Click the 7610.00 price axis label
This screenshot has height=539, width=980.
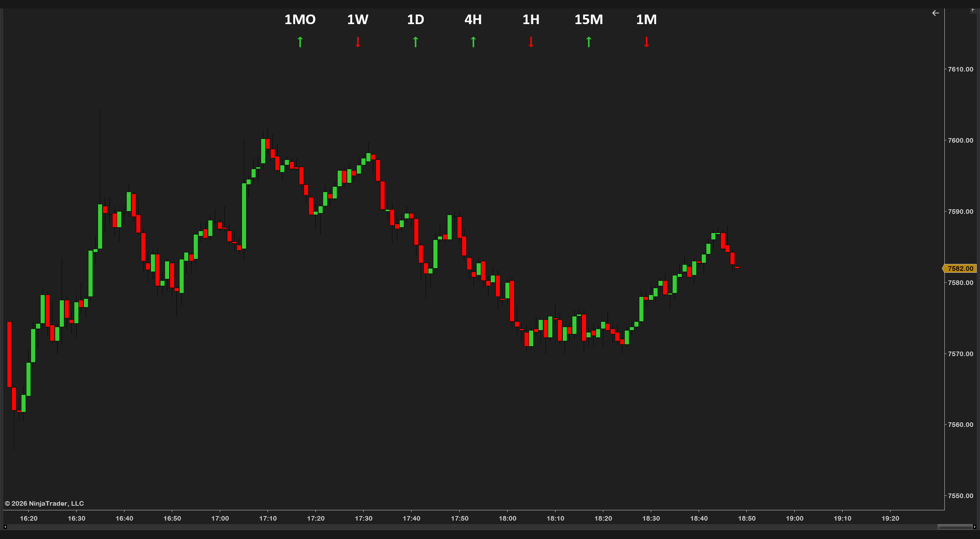coord(960,69)
